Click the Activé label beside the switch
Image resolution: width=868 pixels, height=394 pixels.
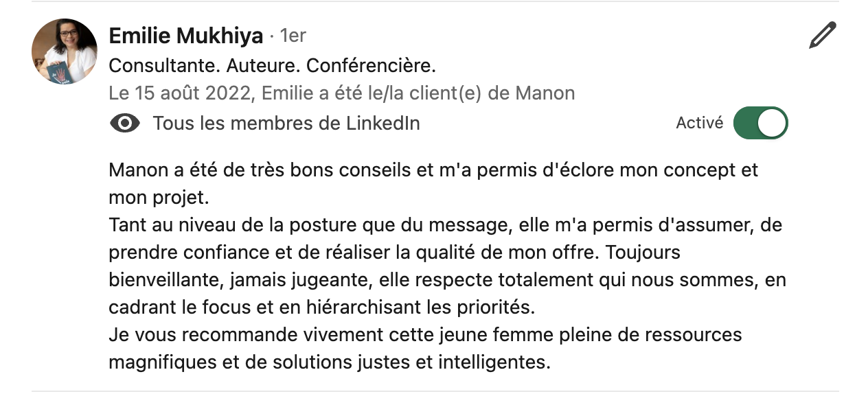point(700,123)
